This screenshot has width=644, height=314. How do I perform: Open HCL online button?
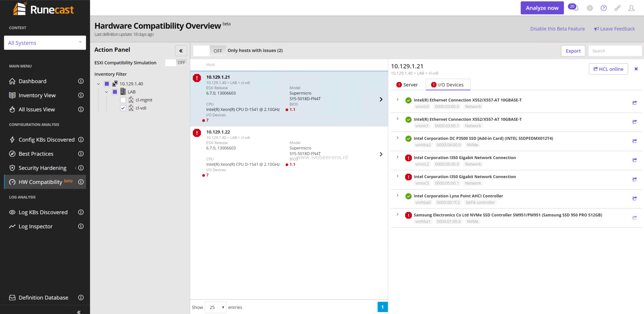point(608,69)
